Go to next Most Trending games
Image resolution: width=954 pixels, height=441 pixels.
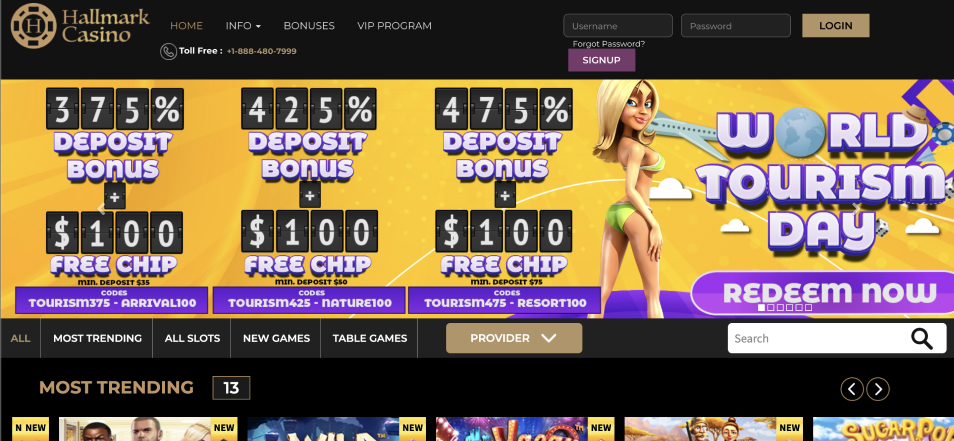[878, 389]
